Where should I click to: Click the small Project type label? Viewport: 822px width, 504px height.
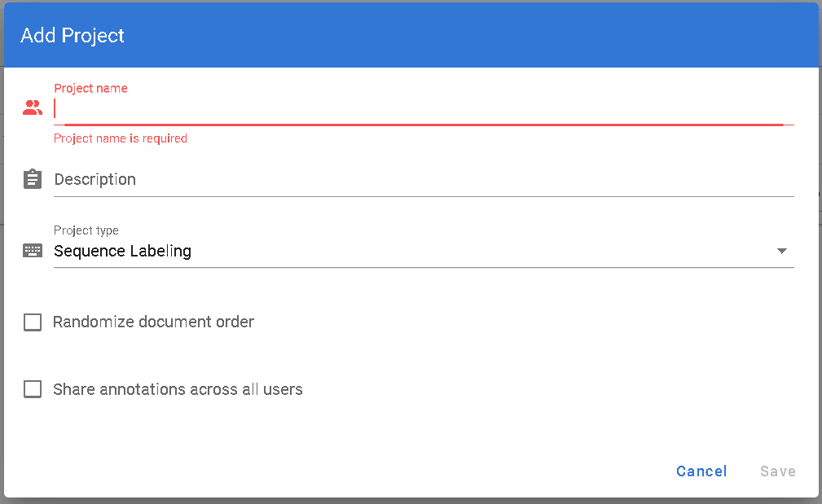[86, 230]
